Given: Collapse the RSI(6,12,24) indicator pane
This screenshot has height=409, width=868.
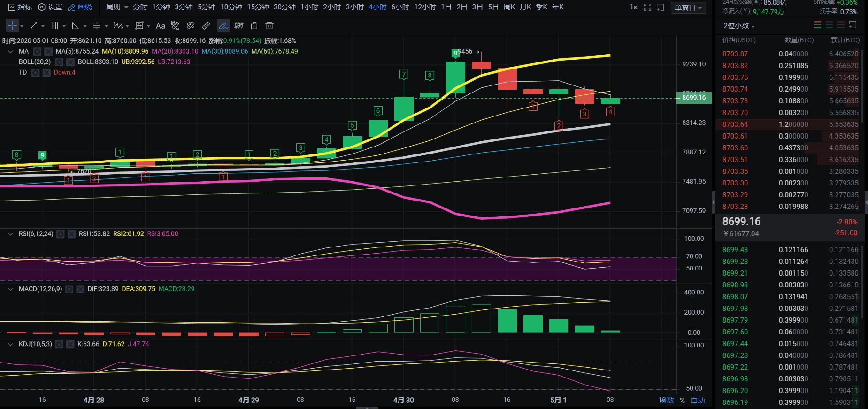Looking at the screenshot, I should [10, 234].
